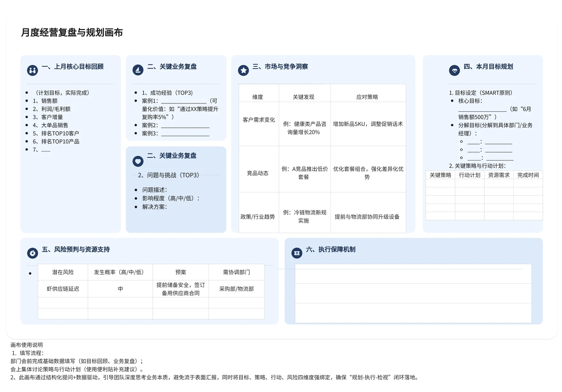
Task: Click the money ticket icon for 执行保障机制
Action: point(297,253)
